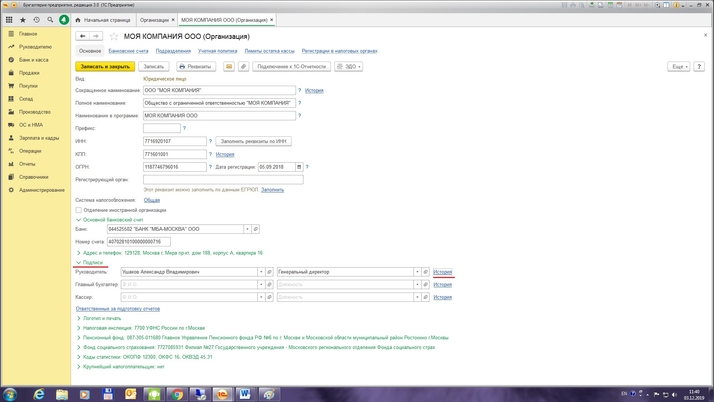Click Заполнить реквизиты по ИНН button
Viewport: 714px width, 402px height.
(254, 141)
